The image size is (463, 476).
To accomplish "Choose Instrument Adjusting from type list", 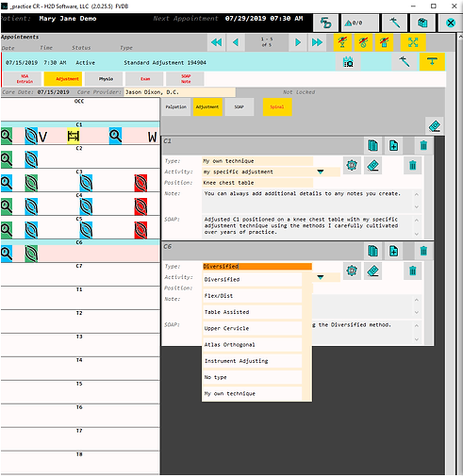I will tap(252, 361).
